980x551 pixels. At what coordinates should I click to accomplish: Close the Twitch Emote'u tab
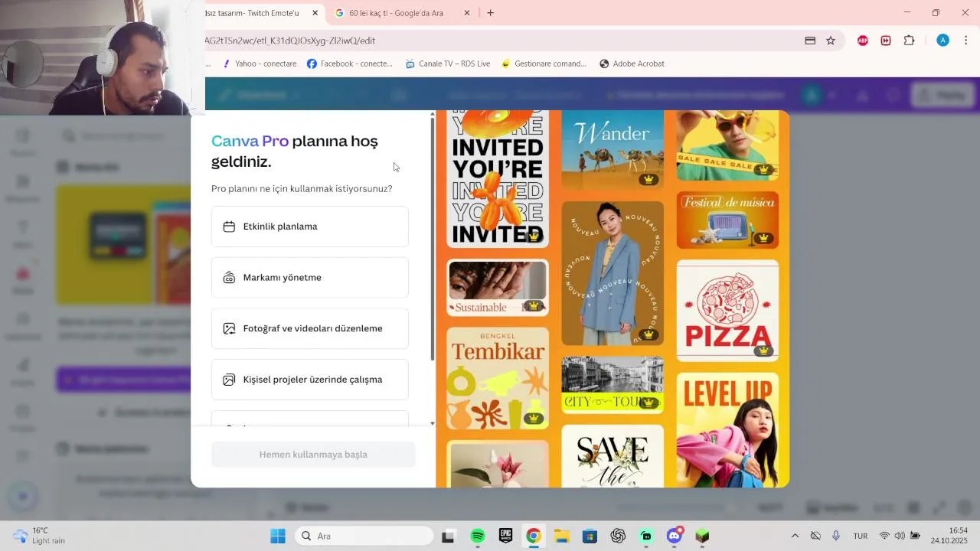[x=315, y=13]
